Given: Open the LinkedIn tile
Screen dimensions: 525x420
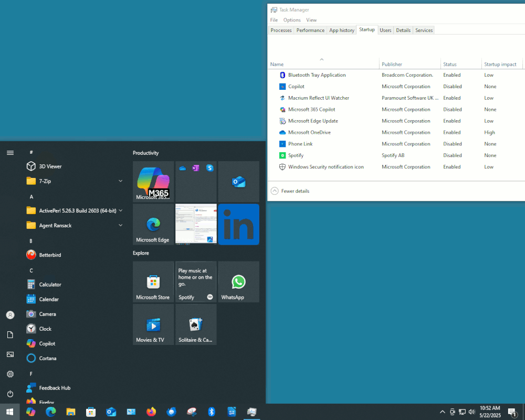Looking at the screenshot, I should [x=239, y=224].
